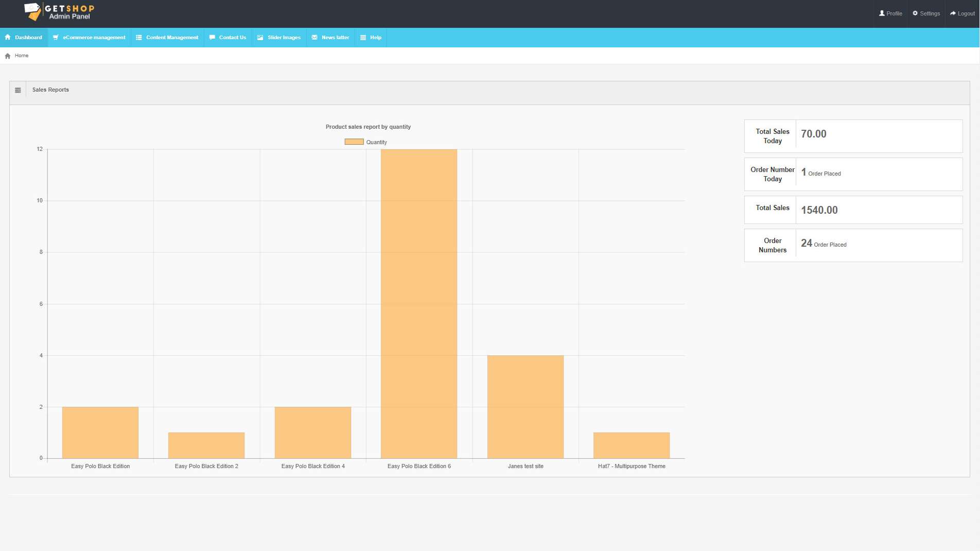980x551 pixels.
Task: Toggle the Sales Reports panel menu icon
Action: [18, 90]
